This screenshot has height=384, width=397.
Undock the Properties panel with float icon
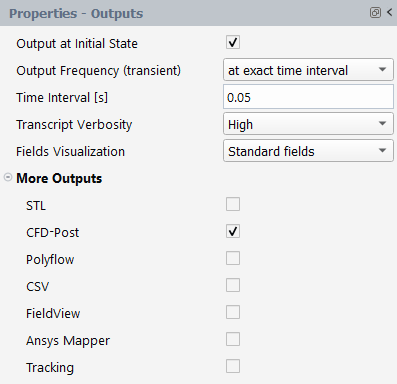375,13
